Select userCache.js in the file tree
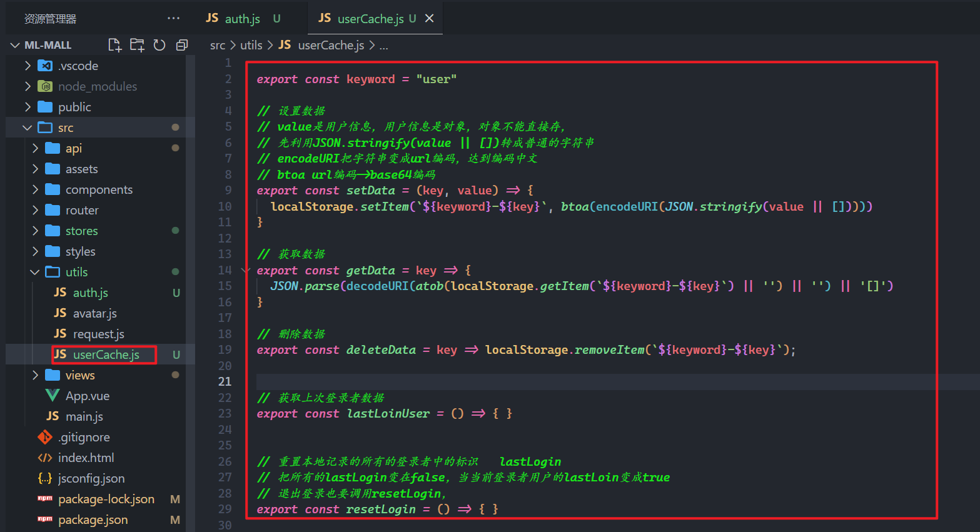 (x=106, y=354)
